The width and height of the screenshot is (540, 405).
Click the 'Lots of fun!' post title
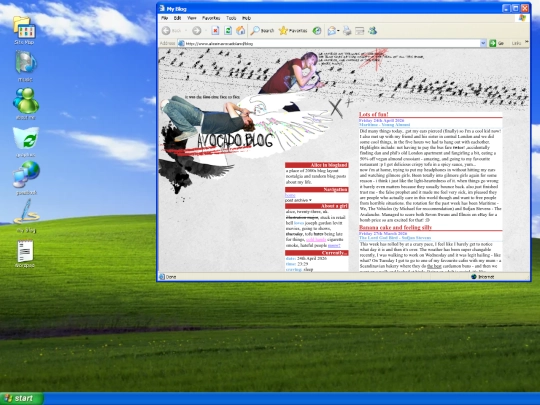374,114
